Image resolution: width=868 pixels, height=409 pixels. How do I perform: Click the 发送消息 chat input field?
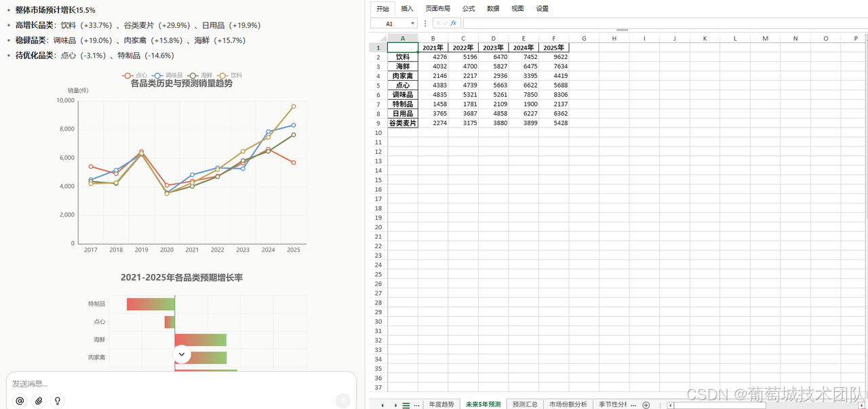coord(181,383)
